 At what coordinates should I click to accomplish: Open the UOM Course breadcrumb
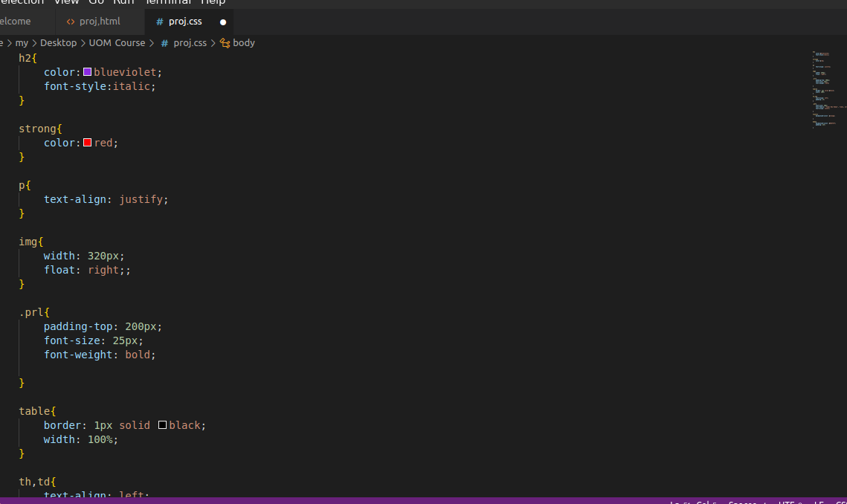coord(117,42)
